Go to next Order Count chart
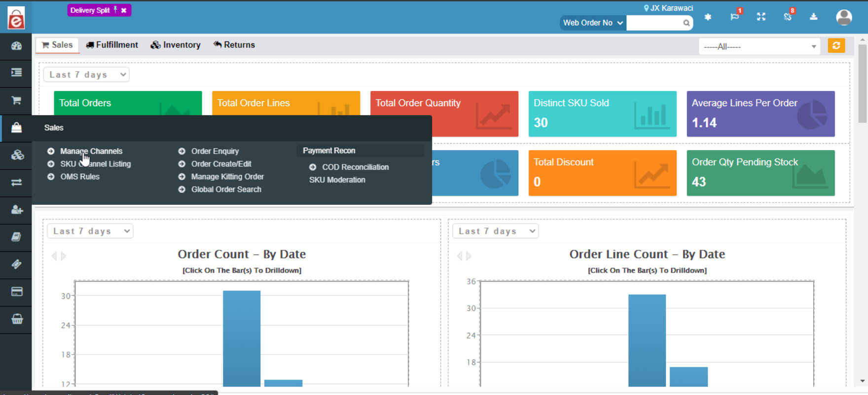The image size is (868, 395). tap(63, 256)
